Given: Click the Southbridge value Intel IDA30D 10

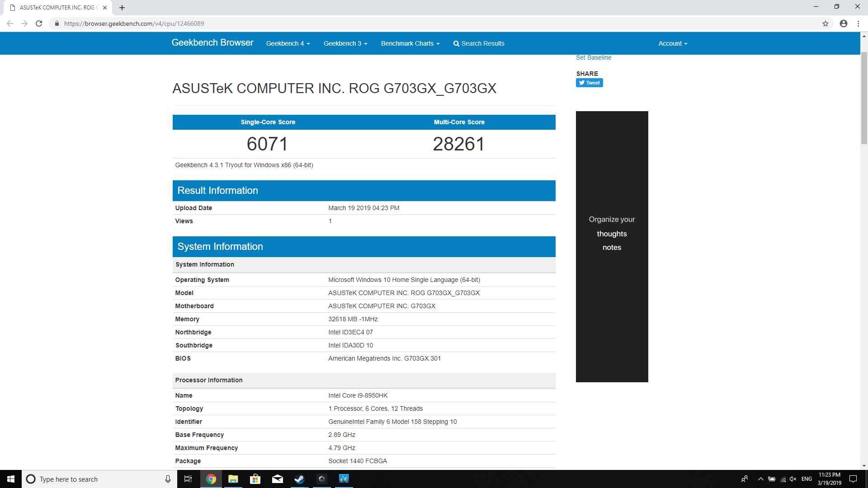Looking at the screenshot, I should [x=351, y=345].
